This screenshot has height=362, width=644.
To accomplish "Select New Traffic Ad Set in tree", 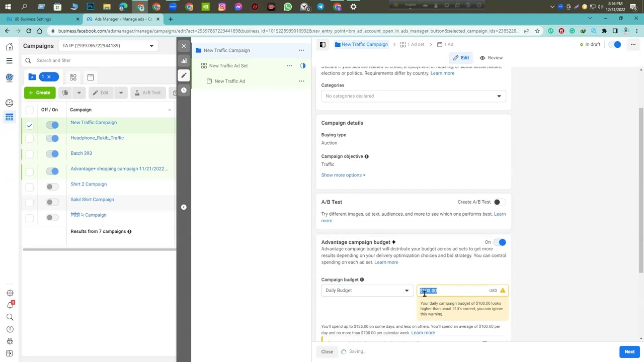I will [228, 66].
